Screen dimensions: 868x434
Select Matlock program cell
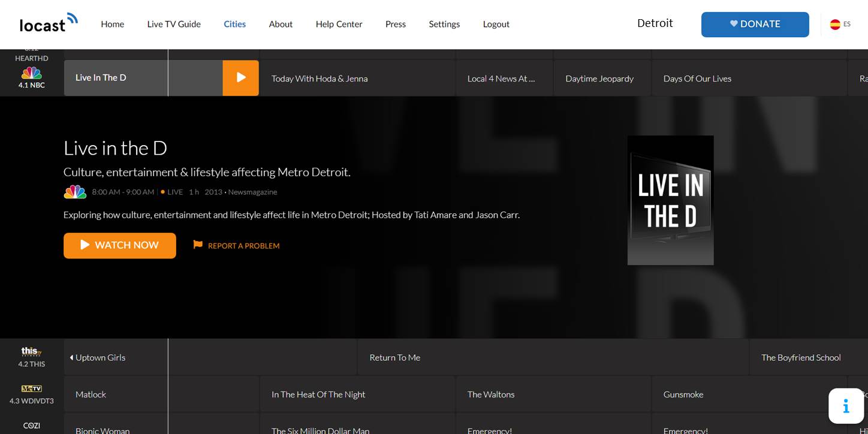pyautogui.click(x=161, y=394)
